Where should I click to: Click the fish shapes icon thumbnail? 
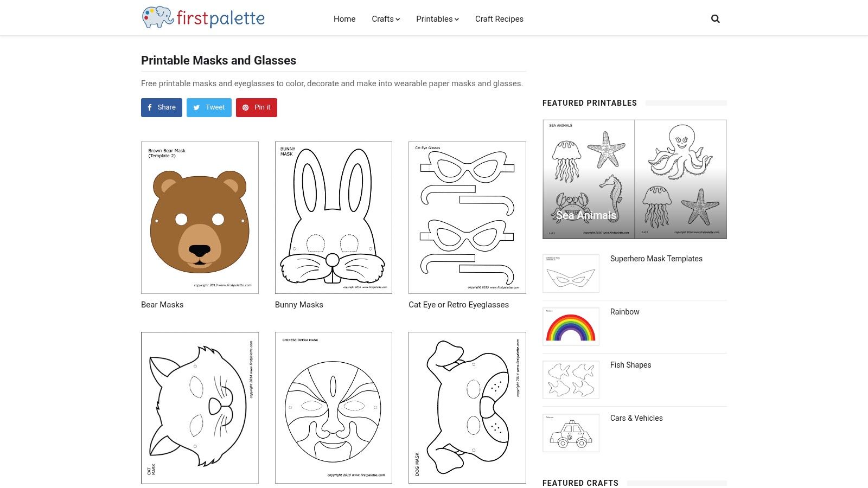point(571,379)
